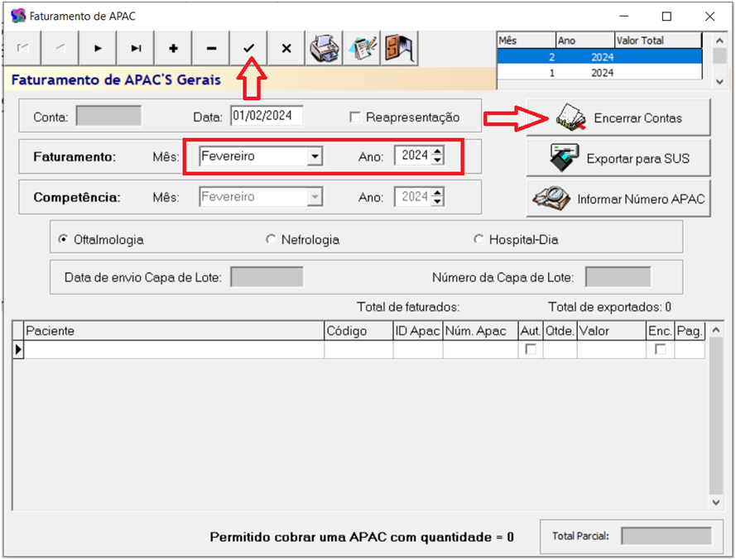Enable the Reapresentação checkbox
This screenshot has width=736, height=560.
click(x=355, y=117)
